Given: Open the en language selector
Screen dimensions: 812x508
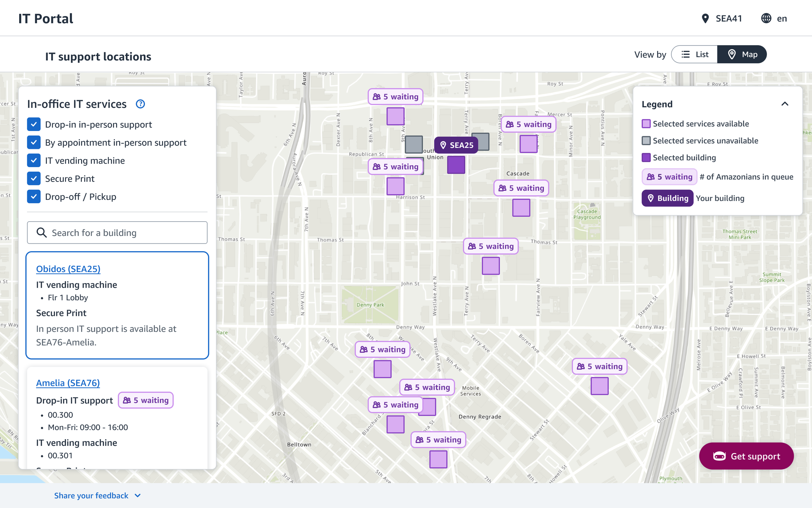Looking at the screenshot, I should (781, 19).
